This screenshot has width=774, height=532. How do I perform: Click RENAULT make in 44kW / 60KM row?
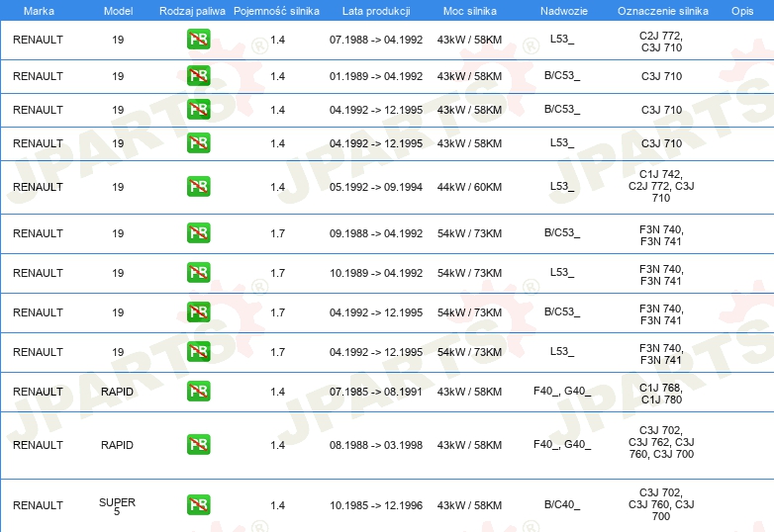click(x=38, y=187)
